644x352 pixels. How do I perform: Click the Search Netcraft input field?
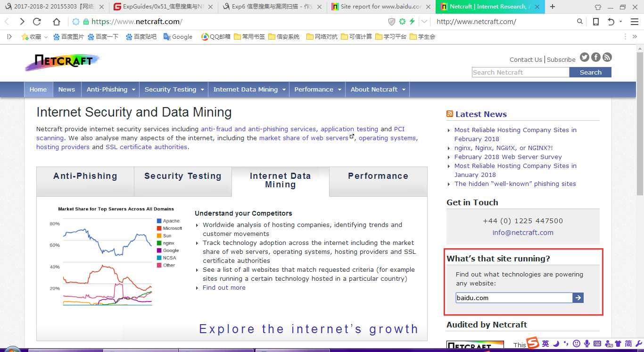520,72
